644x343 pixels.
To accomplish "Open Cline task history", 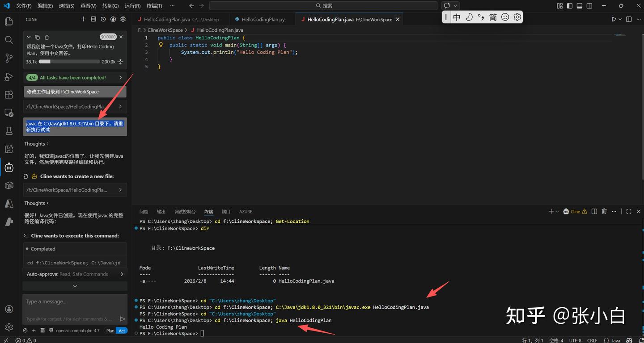I will [103, 19].
